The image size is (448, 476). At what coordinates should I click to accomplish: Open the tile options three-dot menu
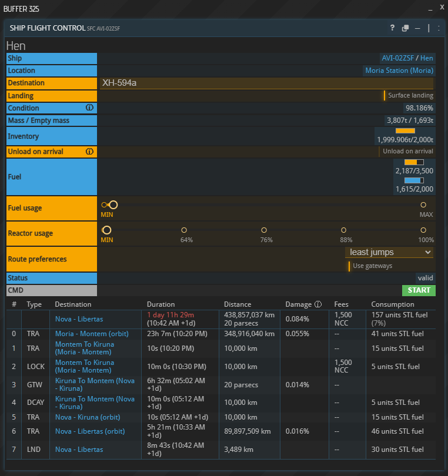click(x=439, y=28)
